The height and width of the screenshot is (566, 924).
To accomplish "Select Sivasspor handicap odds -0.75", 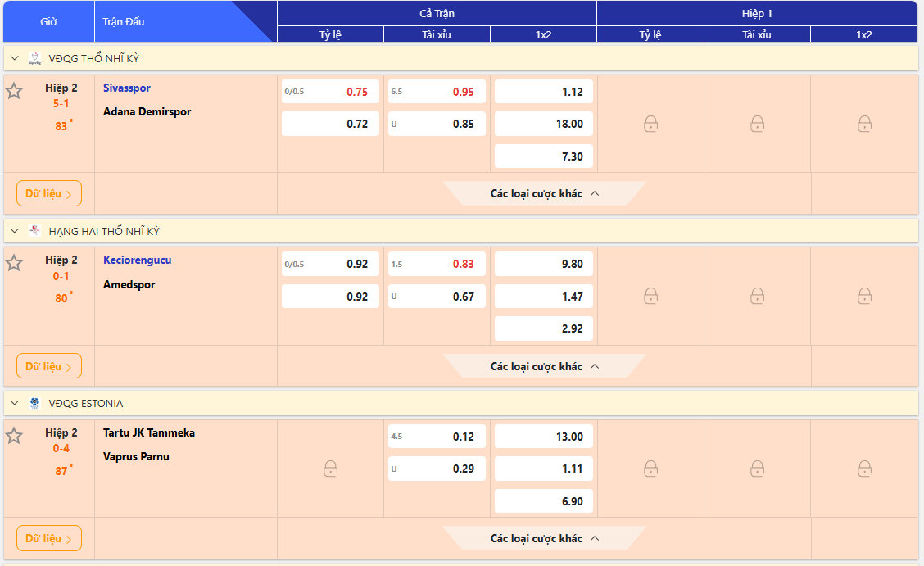I will 330,91.
